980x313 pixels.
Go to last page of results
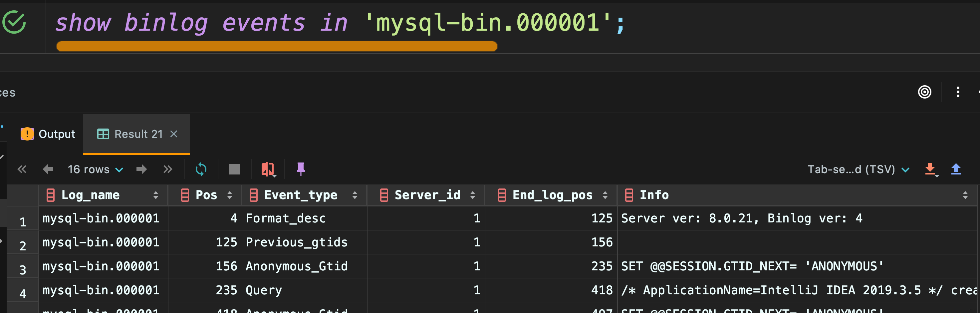(168, 169)
